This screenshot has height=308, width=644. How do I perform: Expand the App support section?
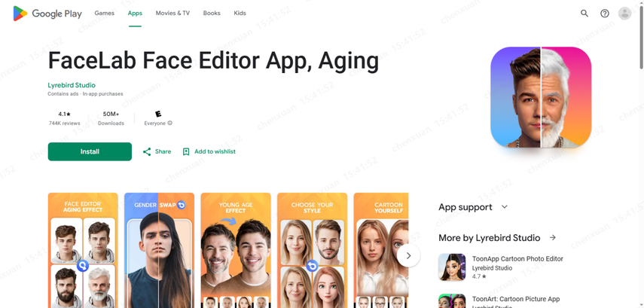(x=473, y=207)
